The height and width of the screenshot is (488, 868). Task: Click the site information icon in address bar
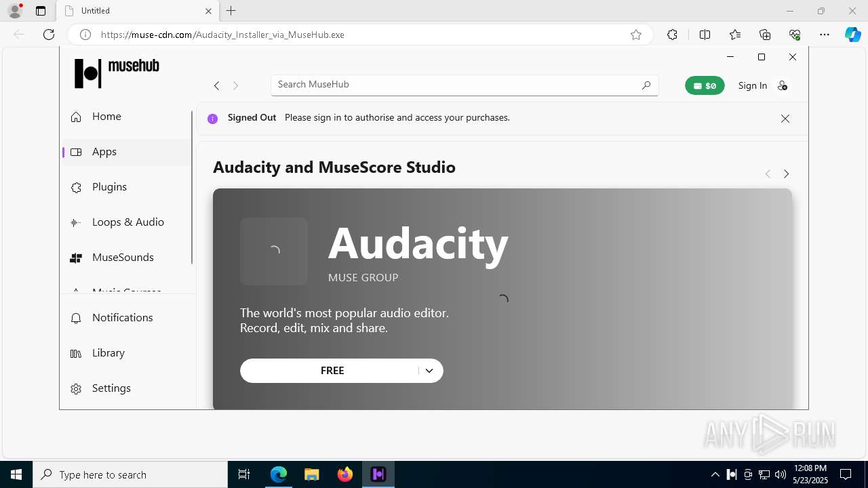85,35
